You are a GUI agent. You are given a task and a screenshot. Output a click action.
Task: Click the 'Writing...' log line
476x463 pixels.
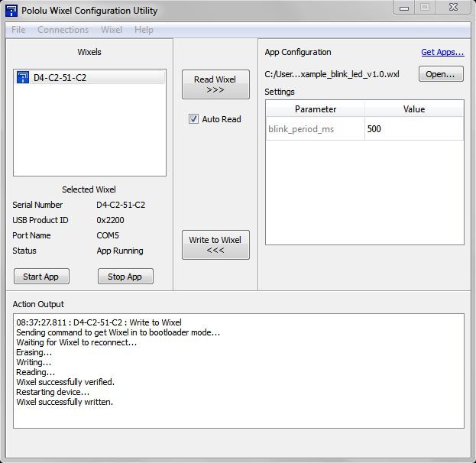click(34, 362)
